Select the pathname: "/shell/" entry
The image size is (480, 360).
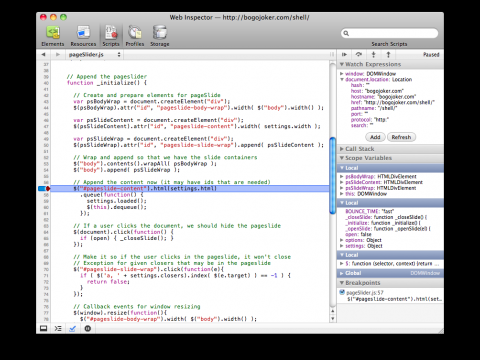[x=374, y=108]
